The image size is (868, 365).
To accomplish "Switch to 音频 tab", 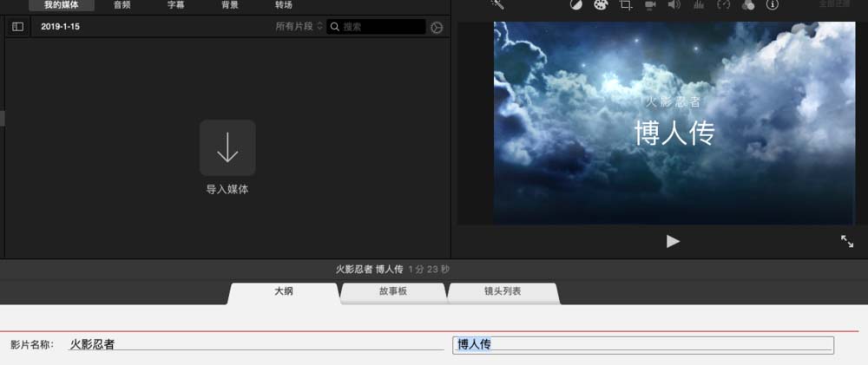I will click(122, 5).
